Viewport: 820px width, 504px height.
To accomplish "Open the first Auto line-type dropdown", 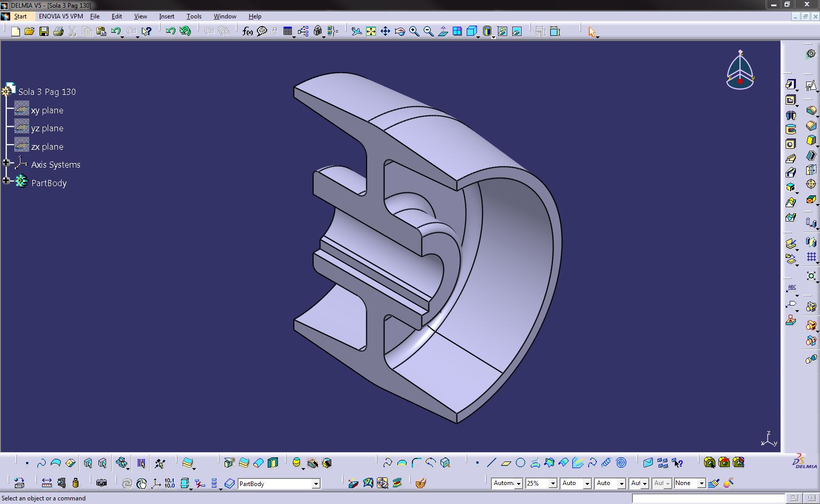I will 587,483.
